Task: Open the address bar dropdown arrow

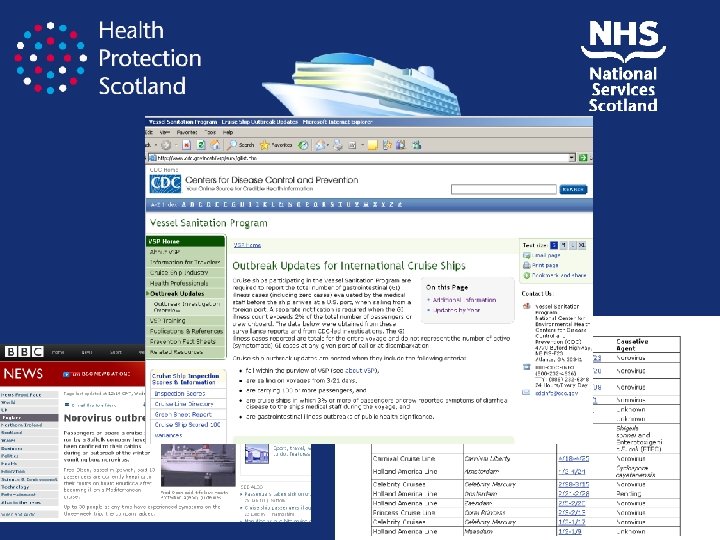Action: pos(572,158)
